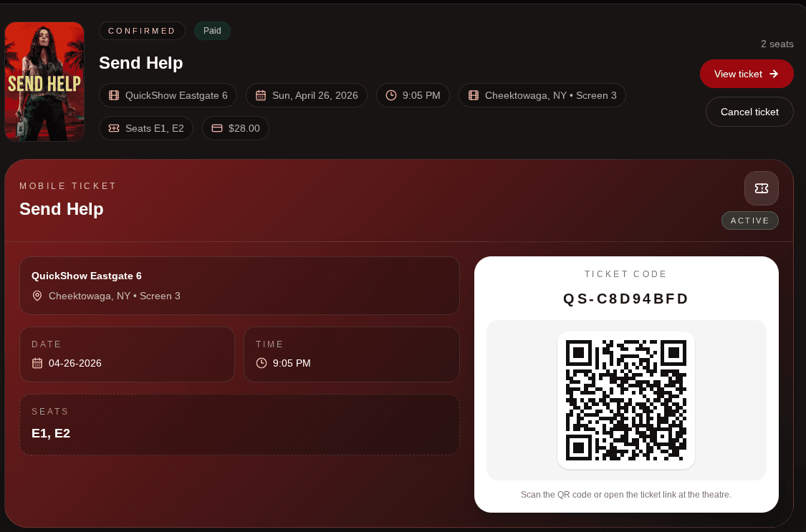Click the Sun, April 26, 2026 chip text
This screenshot has width=806, height=532.
pyautogui.click(x=315, y=95)
